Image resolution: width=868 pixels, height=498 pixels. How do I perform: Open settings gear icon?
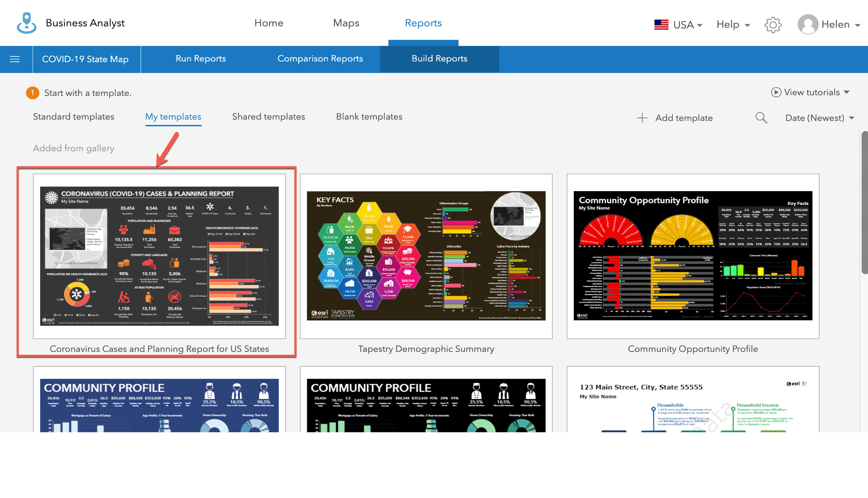(x=773, y=25)
